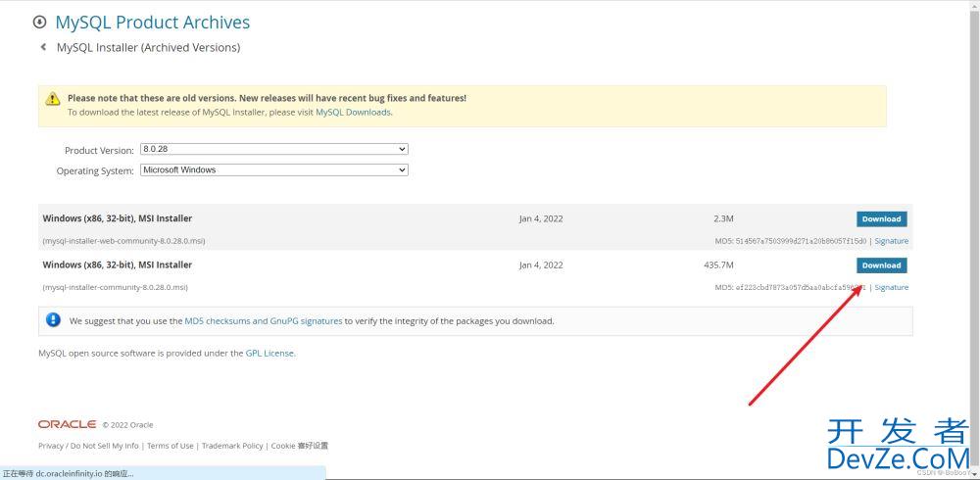Click Jan 4, 2022 date of 435.7M installer

pos(541,265)
